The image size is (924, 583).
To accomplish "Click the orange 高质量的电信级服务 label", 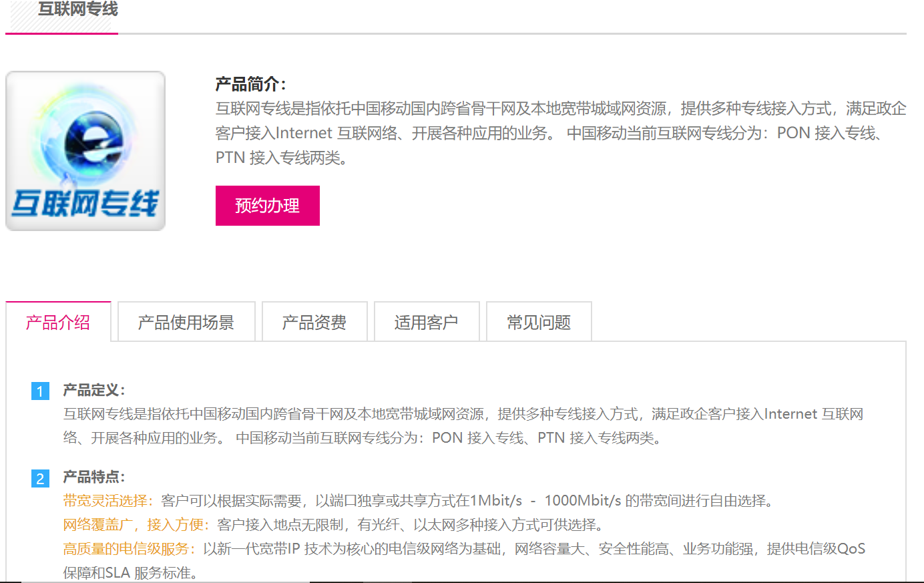I will [x=129, y=549].
